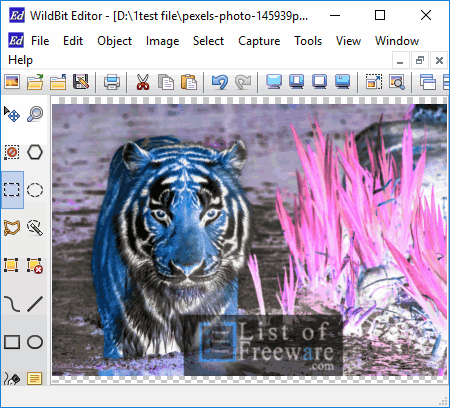Click the tiger image on canvas
This screenshot has height=408, width=450.
tap(249, 240)
